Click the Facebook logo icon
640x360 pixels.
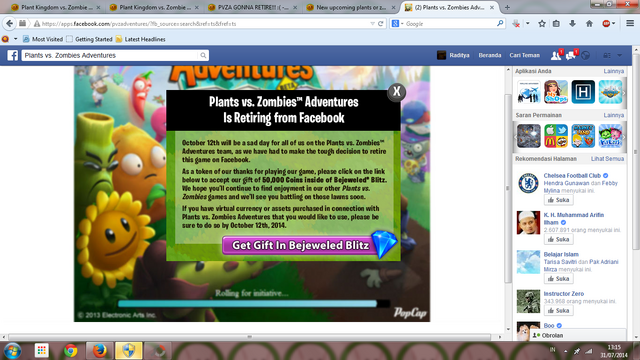click(13, 55)
